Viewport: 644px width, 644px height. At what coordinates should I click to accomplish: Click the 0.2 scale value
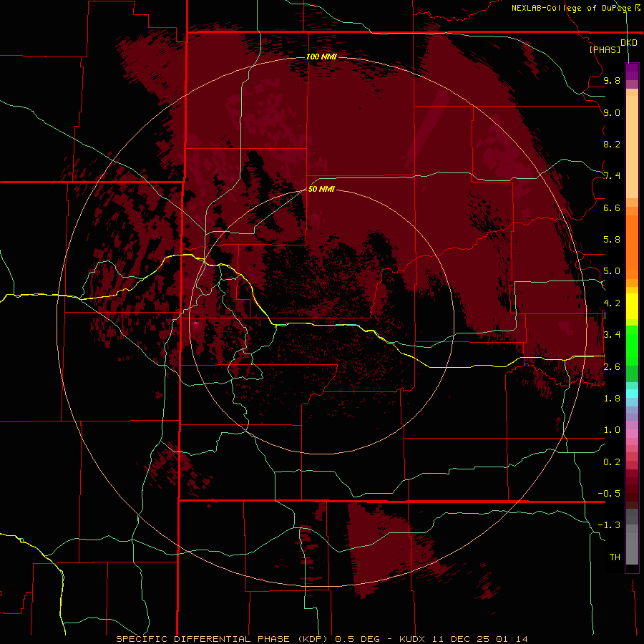point(612,462)
